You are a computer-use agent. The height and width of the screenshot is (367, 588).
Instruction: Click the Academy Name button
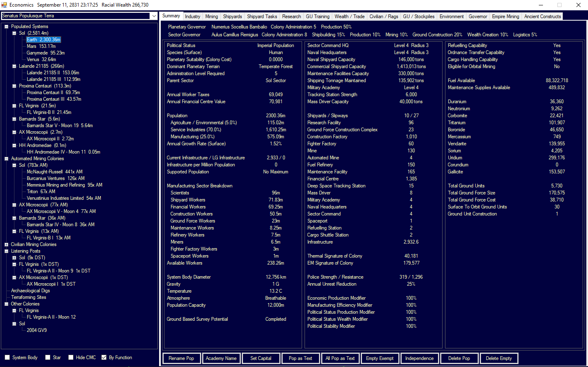(221, 358)
